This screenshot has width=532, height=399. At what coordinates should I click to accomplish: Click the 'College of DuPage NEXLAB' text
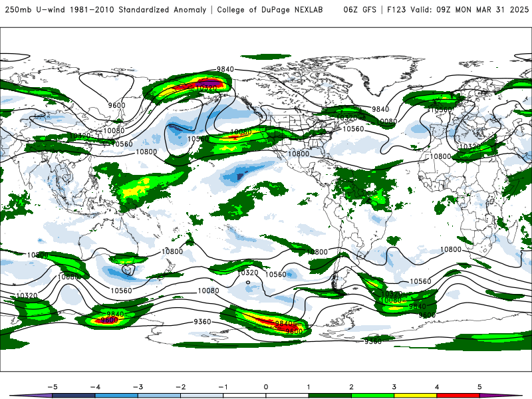pos(270,10)
